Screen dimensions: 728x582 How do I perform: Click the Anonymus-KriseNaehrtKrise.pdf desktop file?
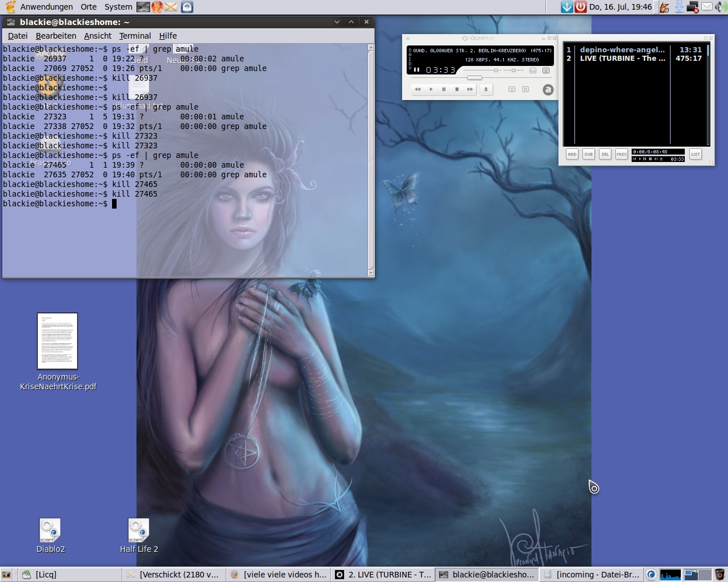(x=58, y=351)
